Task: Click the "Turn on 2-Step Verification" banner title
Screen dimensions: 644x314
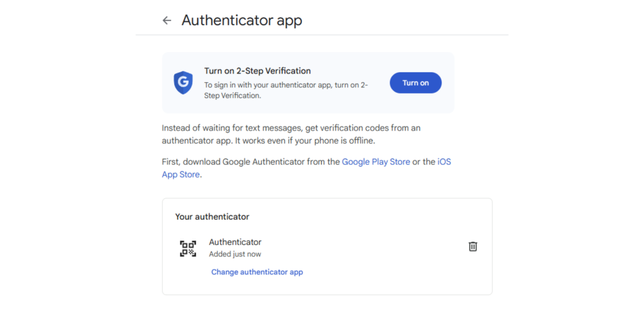Action: 257,71
